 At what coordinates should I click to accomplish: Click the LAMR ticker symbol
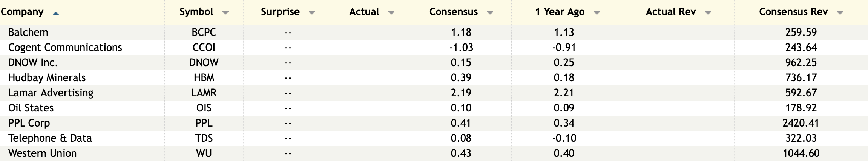[x=204, y=93]
